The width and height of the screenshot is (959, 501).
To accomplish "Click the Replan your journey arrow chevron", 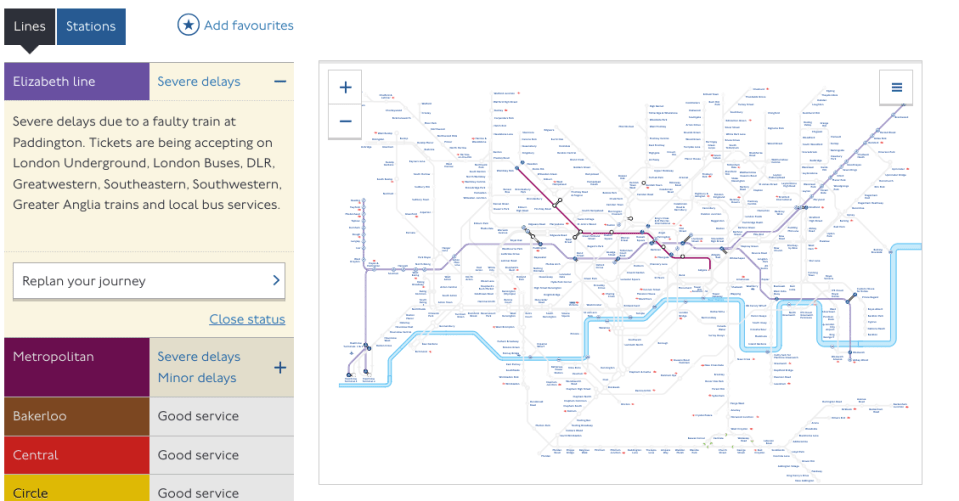I will (x=276, y=280).
